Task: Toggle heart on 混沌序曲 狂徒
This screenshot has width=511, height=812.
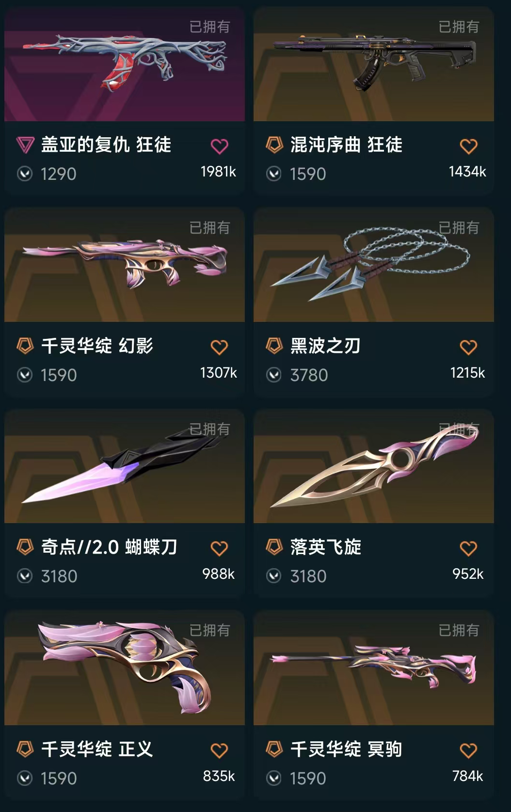Action: [468, 146]
